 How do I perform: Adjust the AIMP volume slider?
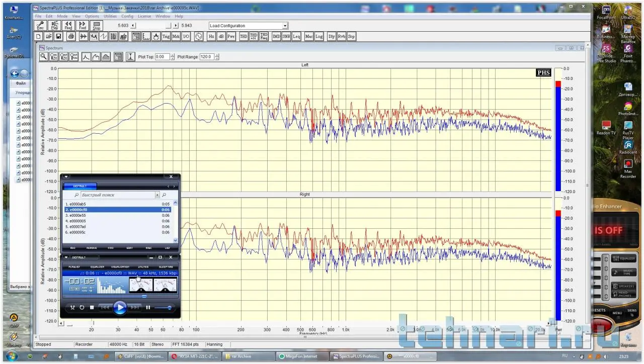(x=164, y=307)
